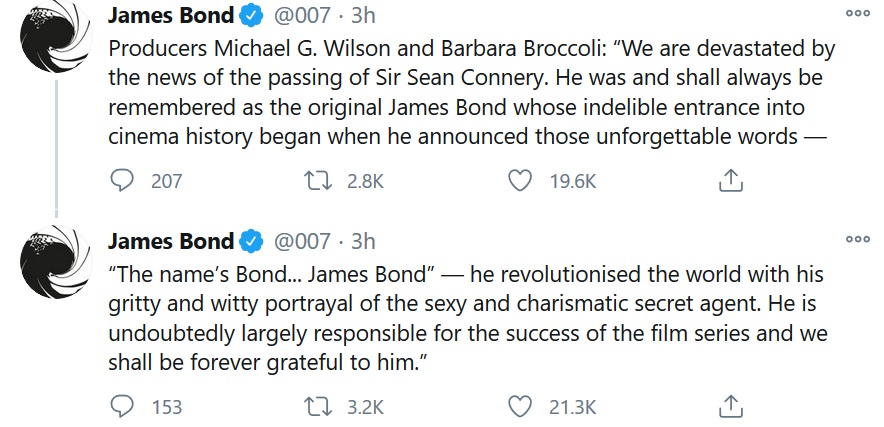The image size is (884, 427).
Task: Like the second tweet with 21.3K likes
Action: [x=520, y=406]
